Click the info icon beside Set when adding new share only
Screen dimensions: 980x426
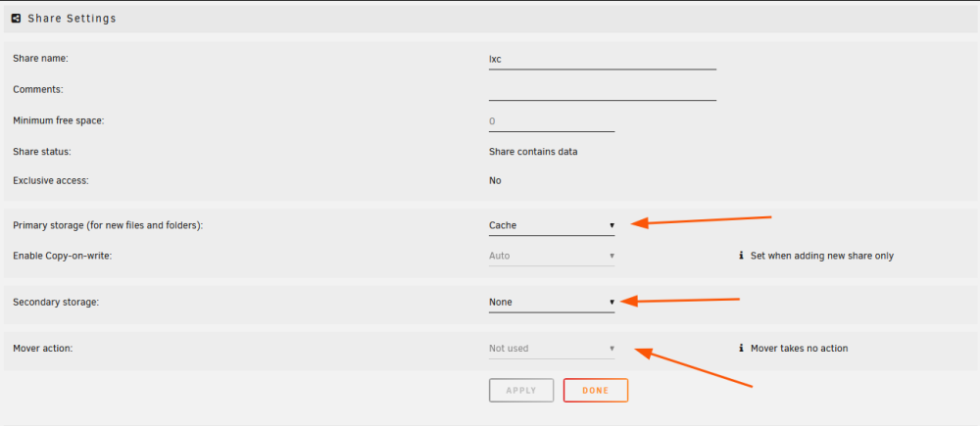741,256
